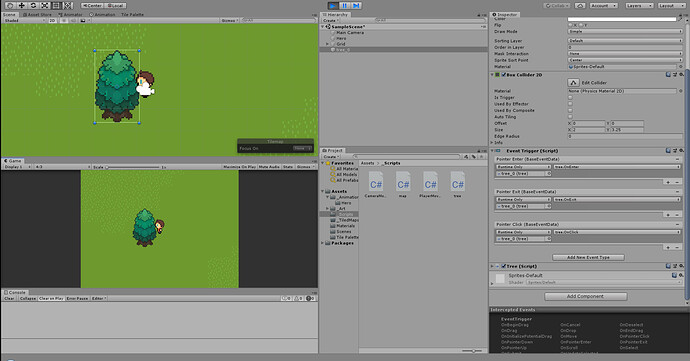Click the Add Component button
The width and height of the screenshot is (690, 361).
[585, 296]
